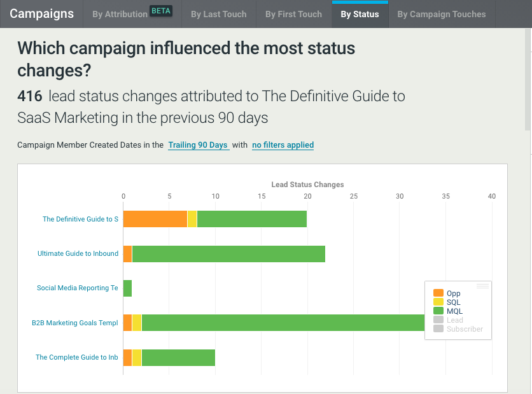Toggle the MQL series in the legend
The height and width of the screenshot is (394, 532).
coord(454,311)
